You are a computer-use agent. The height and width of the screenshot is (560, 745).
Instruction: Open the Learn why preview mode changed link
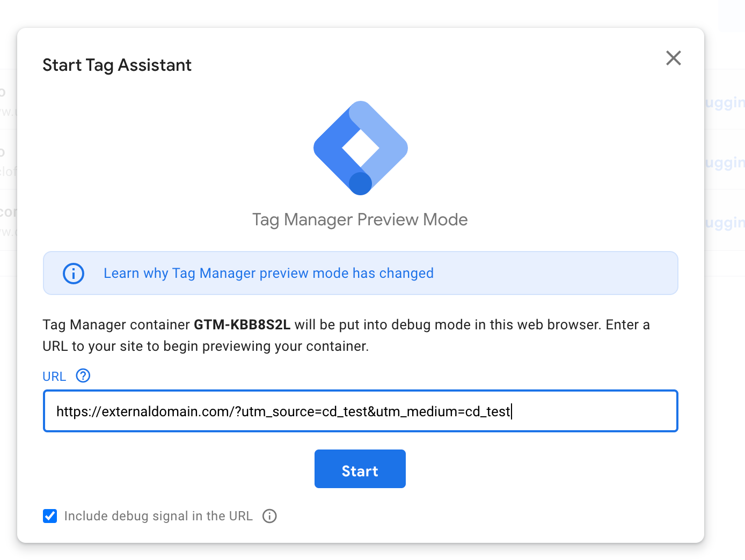click(x=268, y=273)
